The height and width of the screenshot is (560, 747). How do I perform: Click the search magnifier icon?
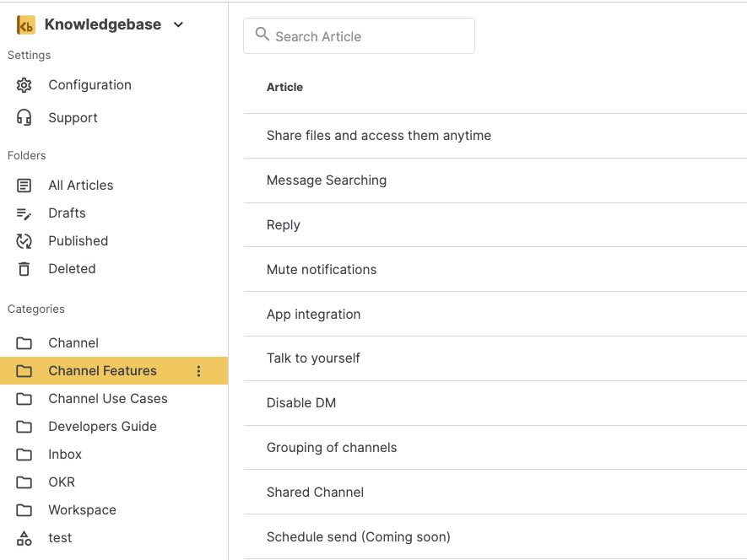(x=262, y=34)
